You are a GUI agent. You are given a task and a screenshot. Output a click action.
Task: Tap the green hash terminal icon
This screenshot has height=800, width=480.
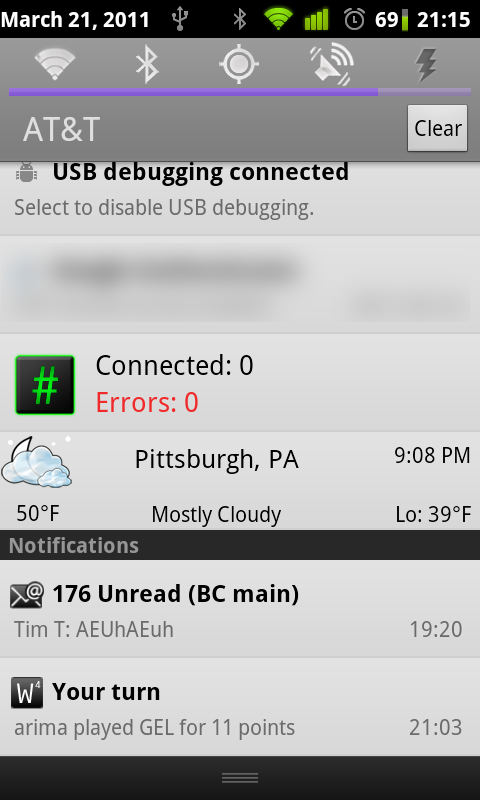(45, 385)
